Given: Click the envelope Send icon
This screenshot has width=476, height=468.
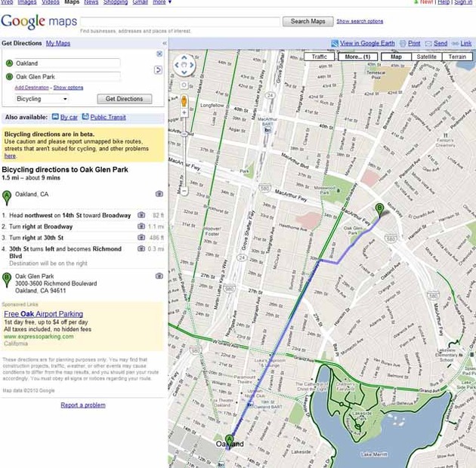Looking at the screenshot, I should tap(428, 44).
